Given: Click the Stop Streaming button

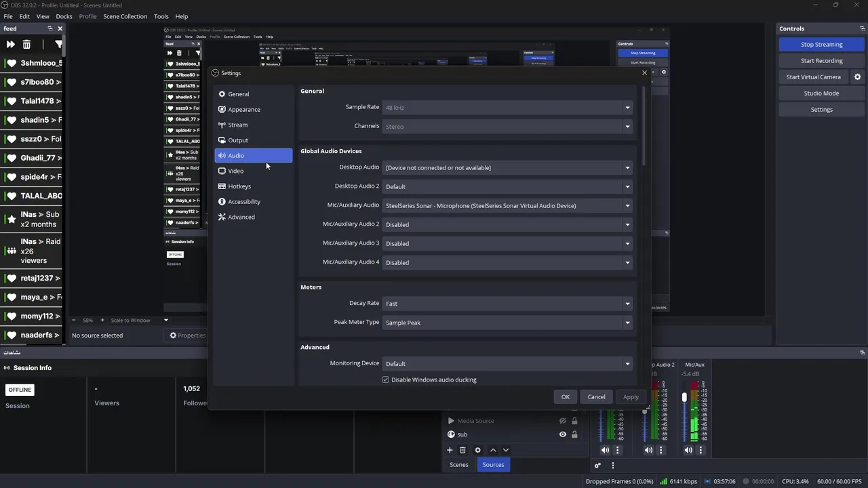Looking at the screenshot, I should tap(821, 45).
